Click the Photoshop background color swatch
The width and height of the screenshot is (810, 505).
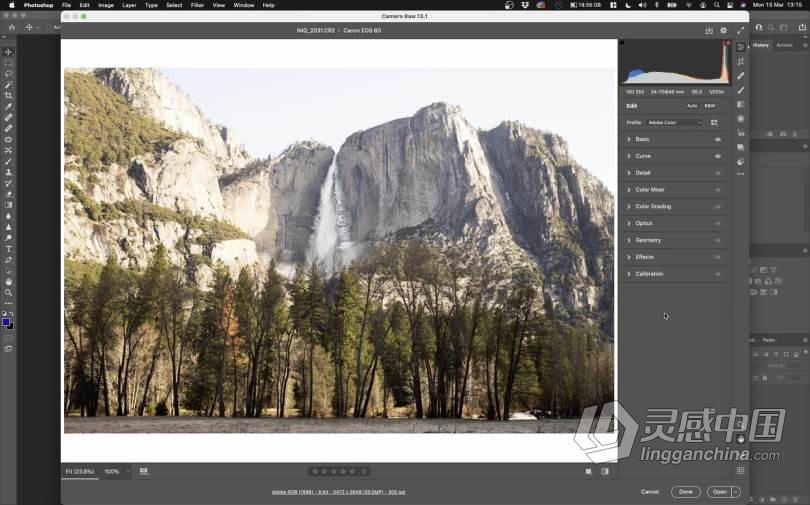[x=11, y=327]
